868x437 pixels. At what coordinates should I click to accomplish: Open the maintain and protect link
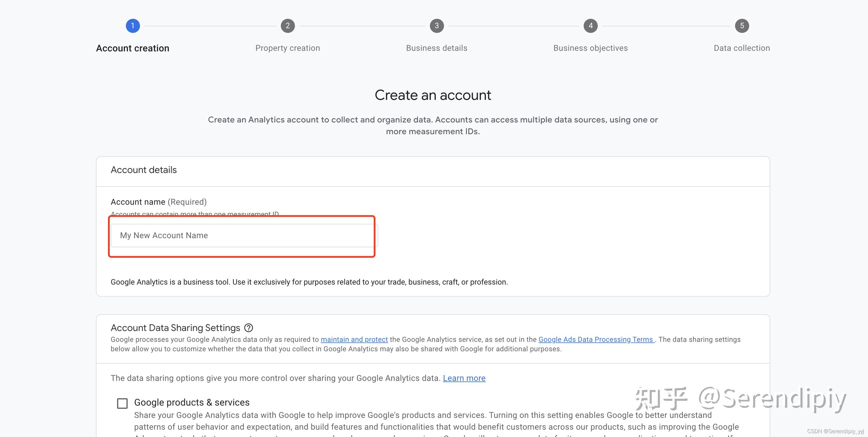[x=354, y=339]
